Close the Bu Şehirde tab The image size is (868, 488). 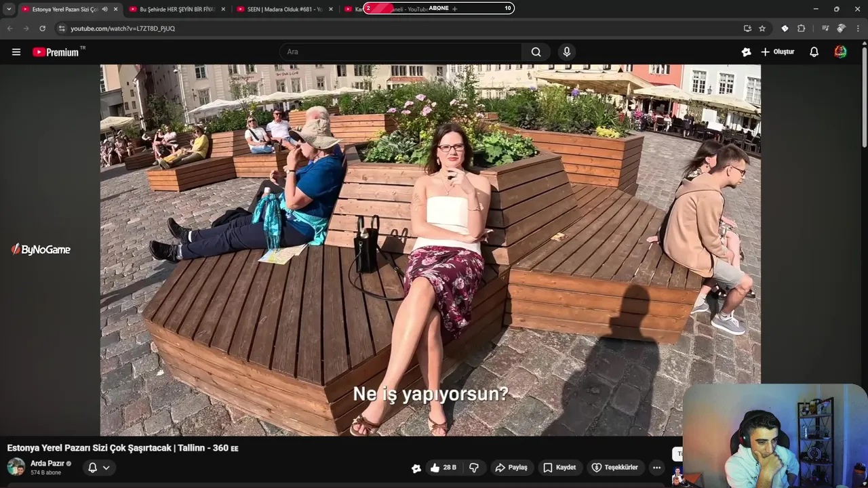tap(223, 9)
